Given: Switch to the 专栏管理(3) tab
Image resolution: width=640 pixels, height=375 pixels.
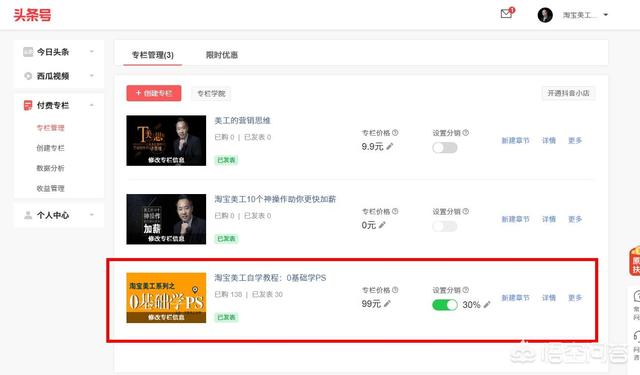Looking at the screenshot, I should coord(153,55).
